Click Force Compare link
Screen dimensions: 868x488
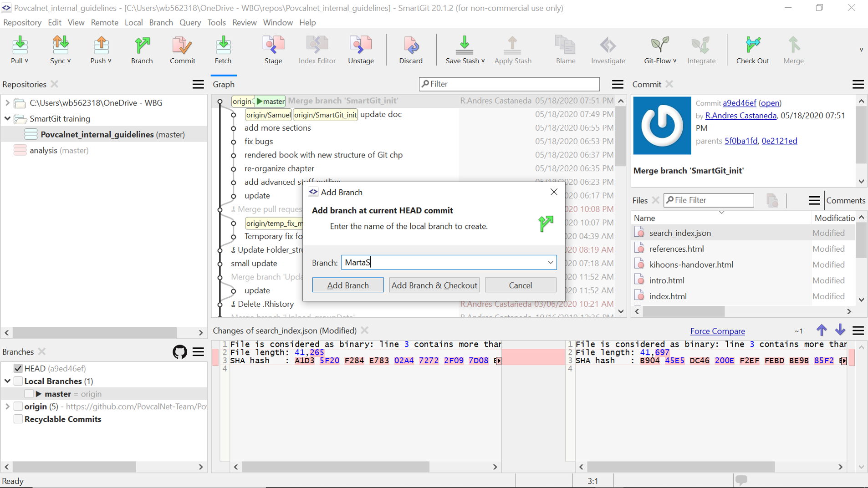pos(717,331)
